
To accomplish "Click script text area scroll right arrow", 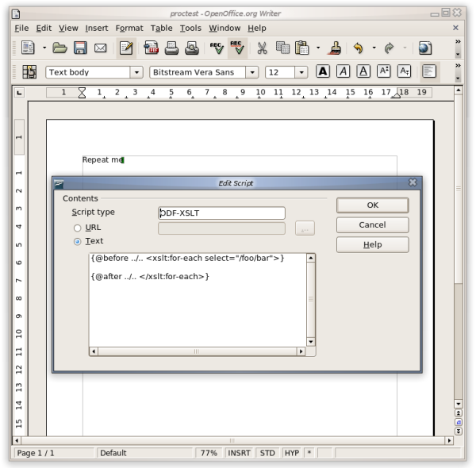I will [x=301, y=351].
